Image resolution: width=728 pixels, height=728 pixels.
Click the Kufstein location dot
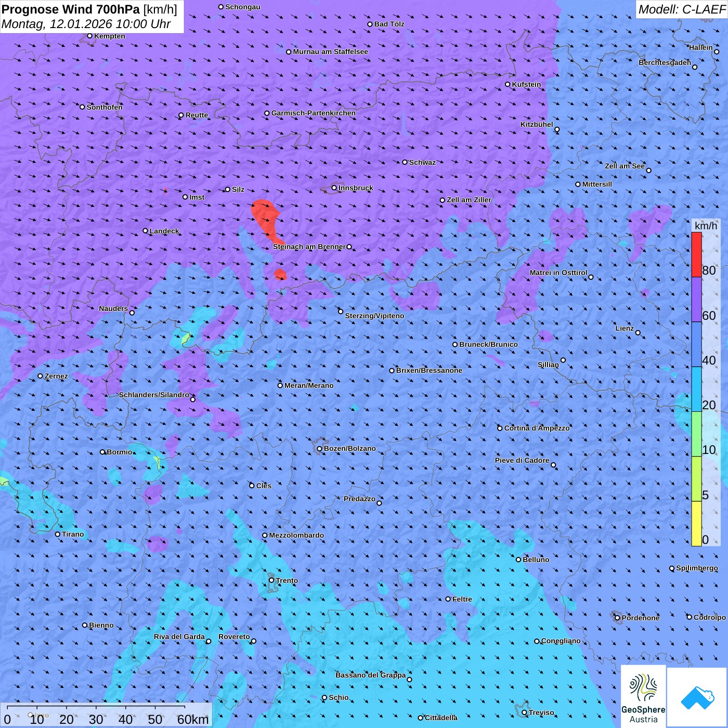pyautogui.click(x=508, y=84)
